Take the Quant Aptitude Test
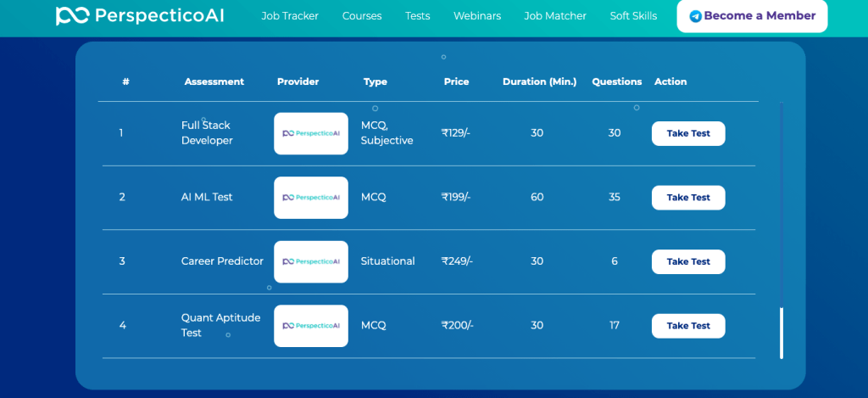 click(688, 326)
